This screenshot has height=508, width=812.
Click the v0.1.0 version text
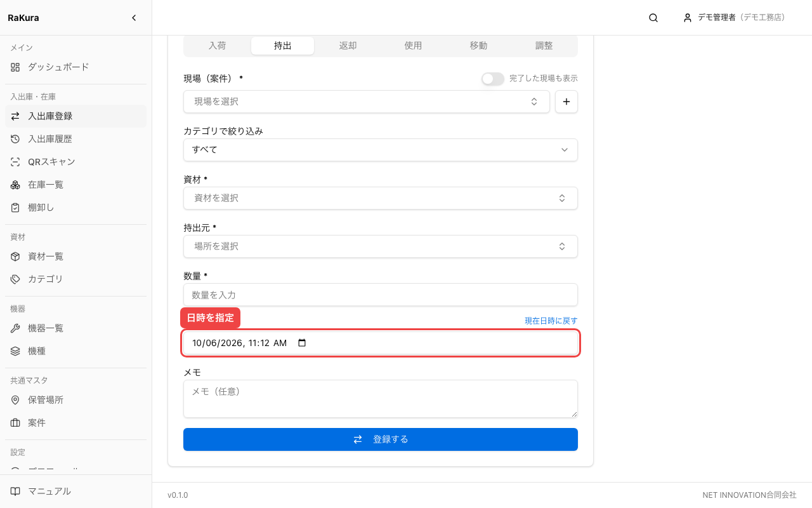point(178,495)
